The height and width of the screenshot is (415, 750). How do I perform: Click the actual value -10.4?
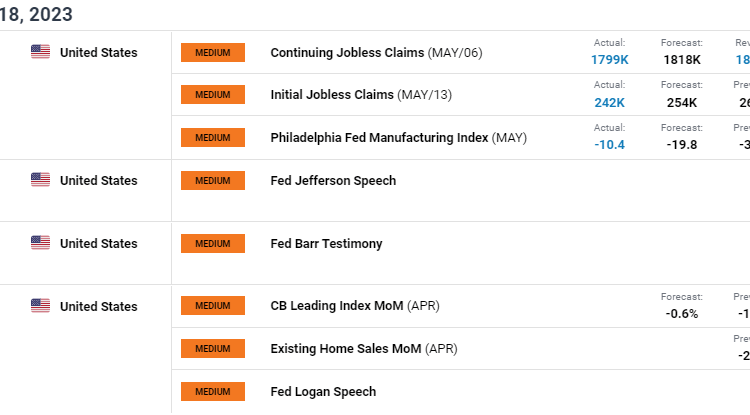tap(609, 145)
